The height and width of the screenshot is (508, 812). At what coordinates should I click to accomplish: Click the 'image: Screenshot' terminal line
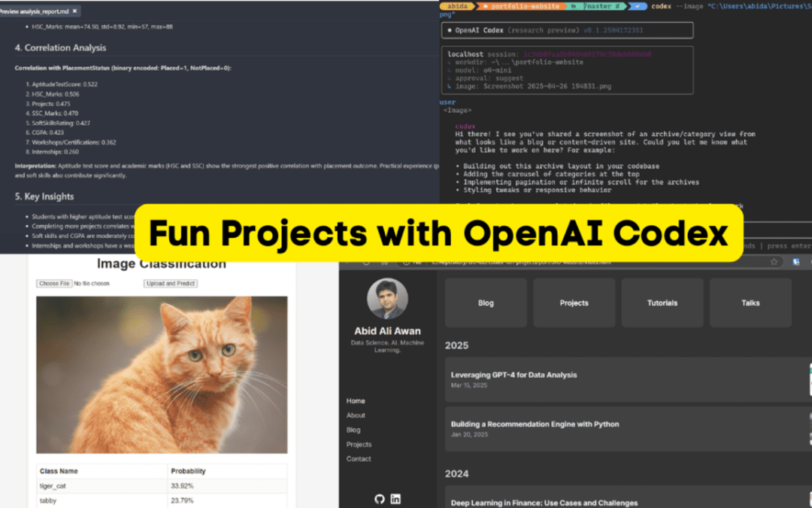(529, 86)
